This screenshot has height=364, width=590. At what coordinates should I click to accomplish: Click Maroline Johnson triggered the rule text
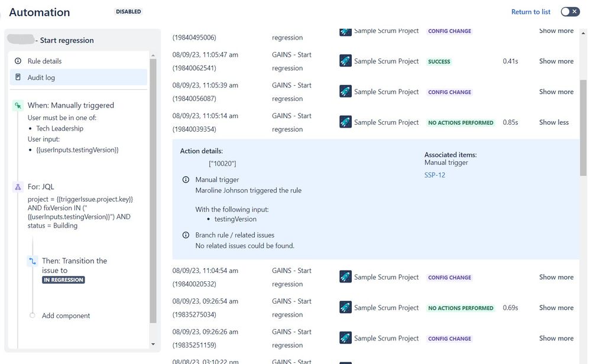click(248, 190)
